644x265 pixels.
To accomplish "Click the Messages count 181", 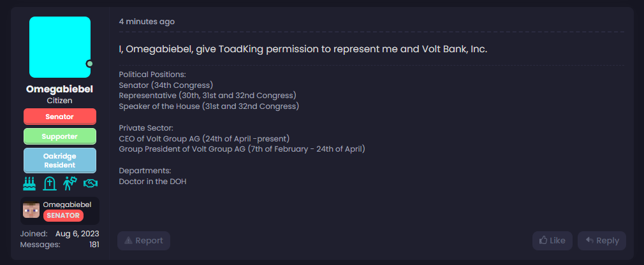I will [x=94, y=245].
